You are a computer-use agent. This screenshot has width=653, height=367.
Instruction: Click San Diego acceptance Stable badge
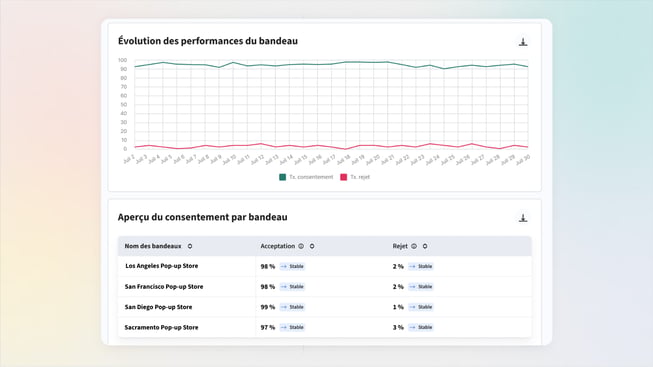(x=292, y=307)
